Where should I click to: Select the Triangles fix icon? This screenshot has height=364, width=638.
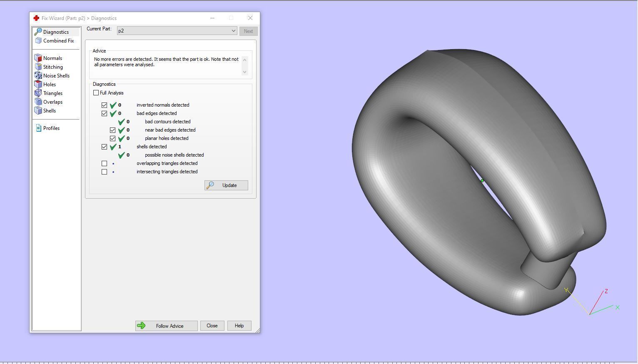(x=38, y=93)
